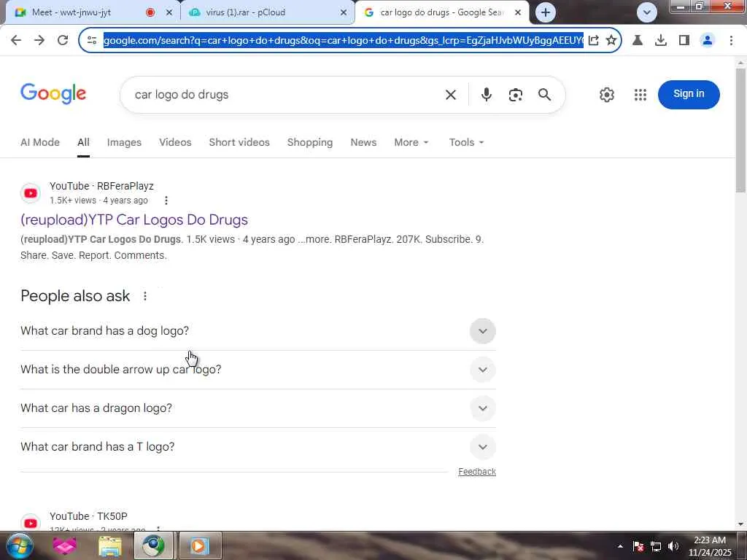Screen dimensions: 747x560
Task: Open File Explorer from the taskbar
Action: click(x=110, y=545)
